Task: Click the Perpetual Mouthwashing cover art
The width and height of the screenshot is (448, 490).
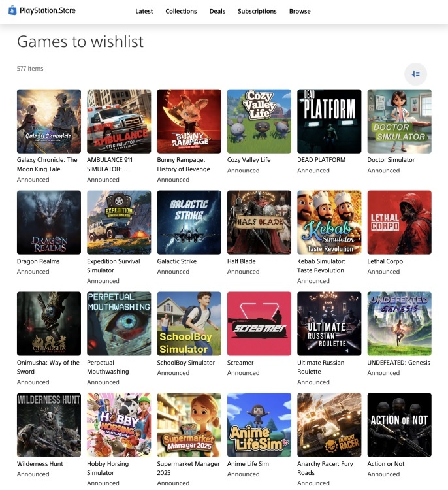Action: point(119,324)
